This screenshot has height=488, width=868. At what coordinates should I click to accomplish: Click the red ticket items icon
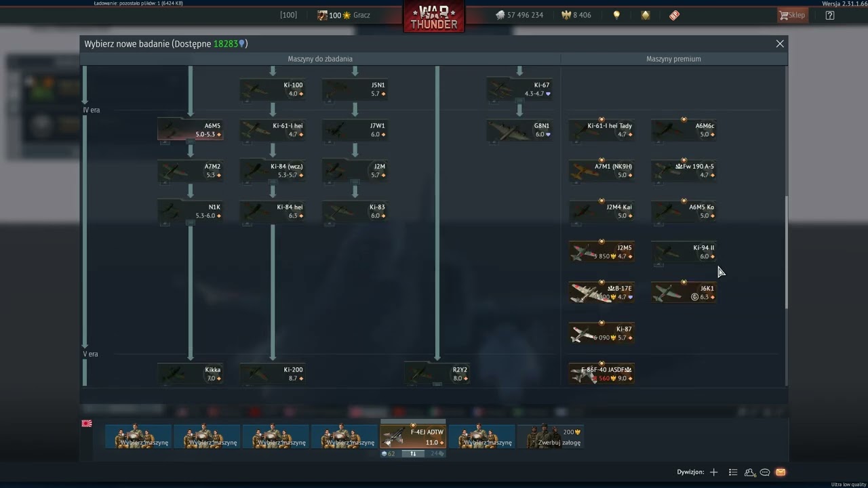[674, 15]
